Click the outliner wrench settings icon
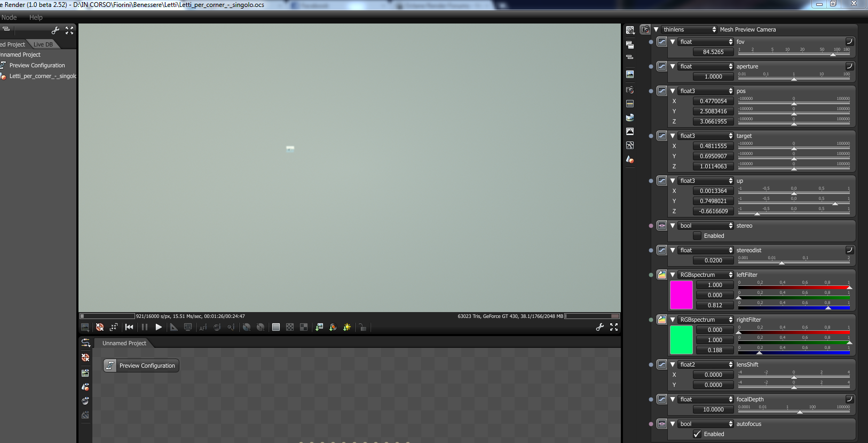 pyautogui.click(x=56, y=30)
